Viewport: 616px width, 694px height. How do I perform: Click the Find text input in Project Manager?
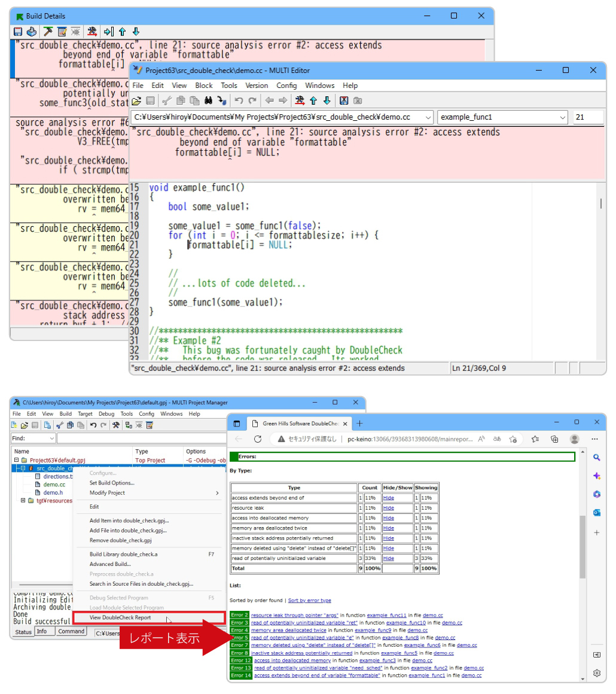pyautogui.click(x=142, y=438)
